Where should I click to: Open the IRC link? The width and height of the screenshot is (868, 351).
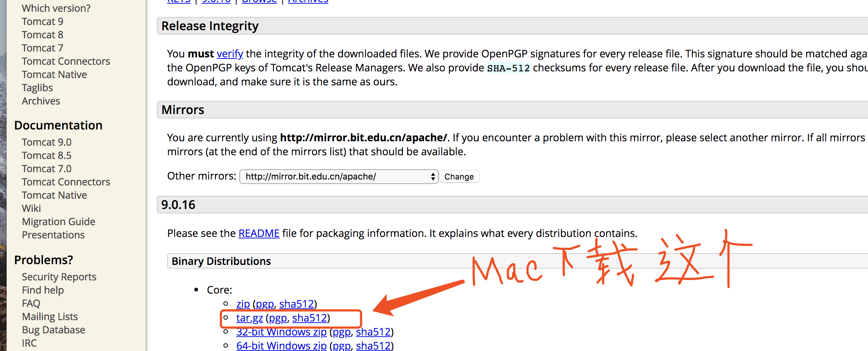[29, 343]
